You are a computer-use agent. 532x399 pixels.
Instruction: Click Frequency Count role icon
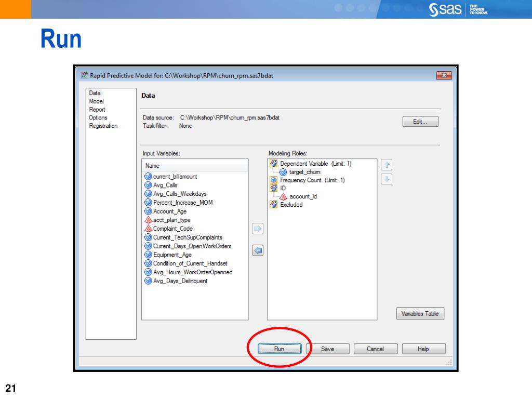[x=273, y=180]
